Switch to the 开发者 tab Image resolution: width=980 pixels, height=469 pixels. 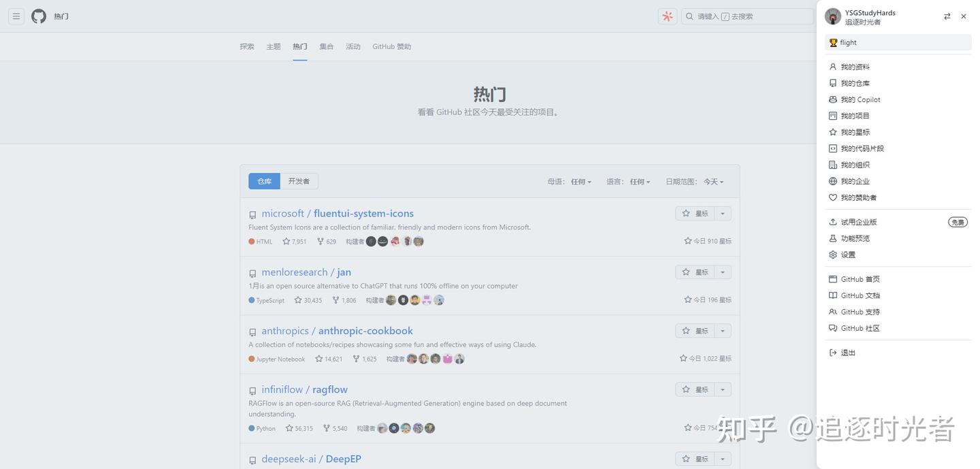[x=298, y=180]
